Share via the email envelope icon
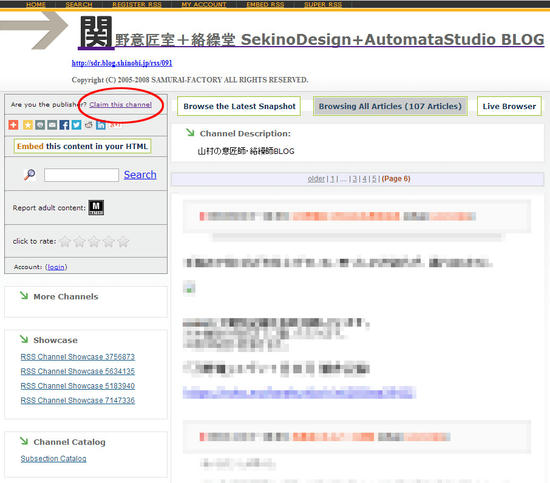The image size is (550, 483). [52, 125]
